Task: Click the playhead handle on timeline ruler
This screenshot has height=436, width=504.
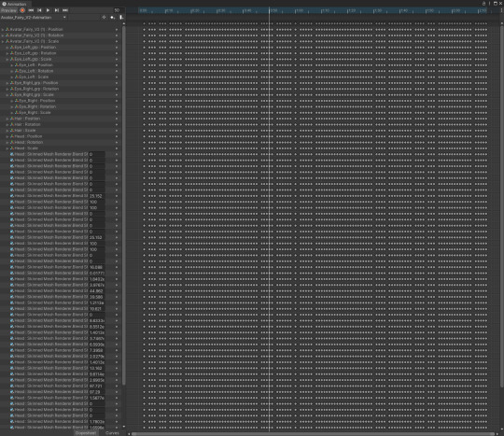Action: coord(270,10)
